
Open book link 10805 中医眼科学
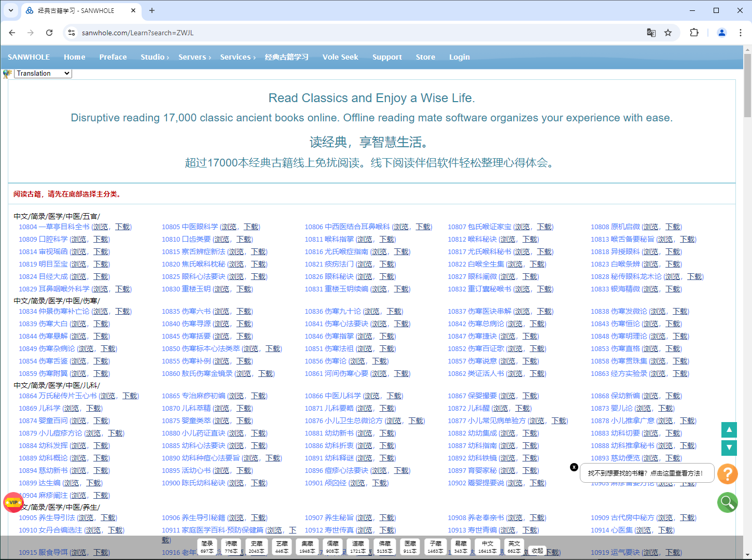pos(190,227)
